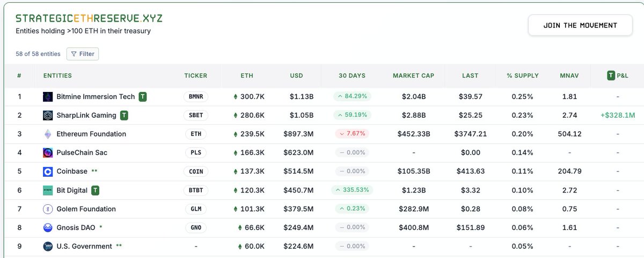644x258 pixels.
Task: Click ETH icon next to 66.6K
Action: click(x=239, y=227)
